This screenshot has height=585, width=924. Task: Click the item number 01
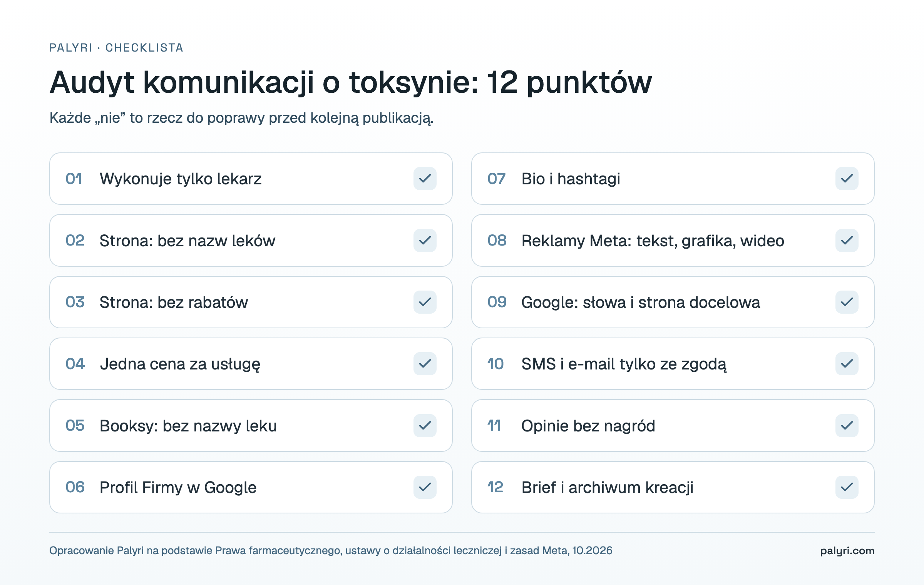(x=74, y=179)
